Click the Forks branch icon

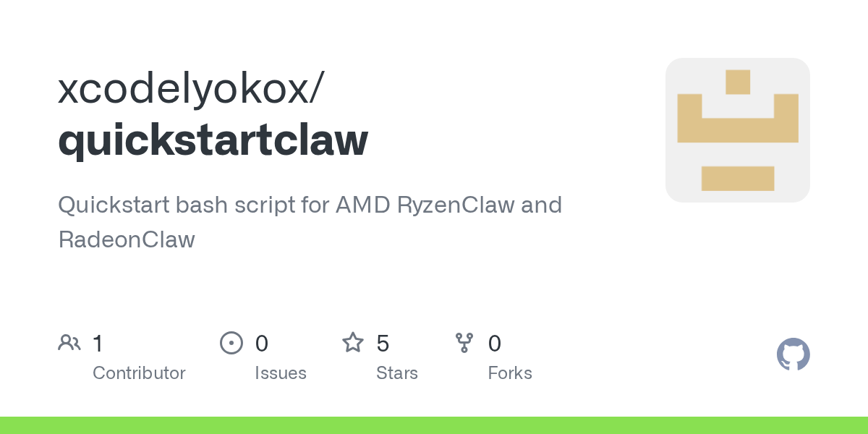[x=464, y=343]
